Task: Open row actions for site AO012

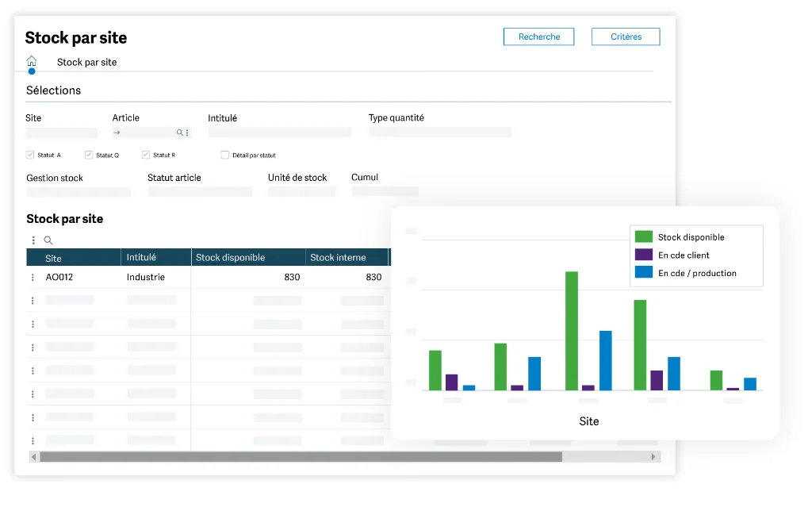Action: 33,278
